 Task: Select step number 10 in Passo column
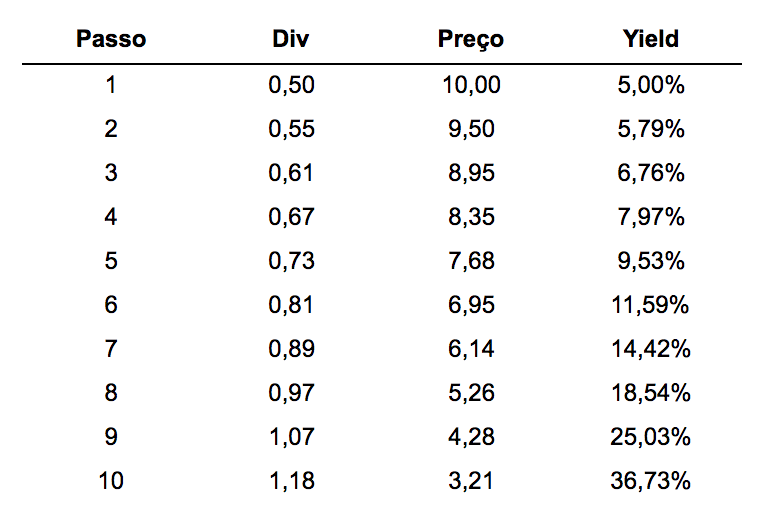(x=111, y=481)
